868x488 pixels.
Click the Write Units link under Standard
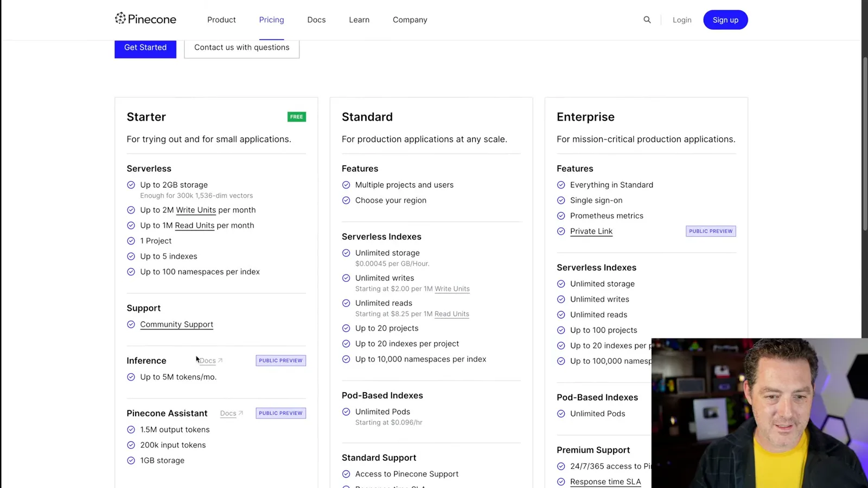[x=452, y=289]
